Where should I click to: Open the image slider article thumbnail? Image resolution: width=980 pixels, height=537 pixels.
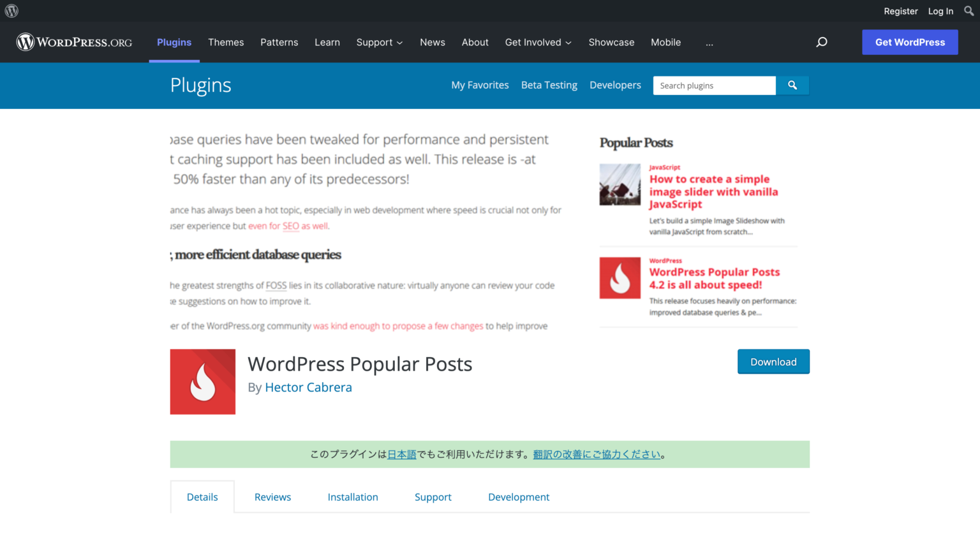pos(620,184)
